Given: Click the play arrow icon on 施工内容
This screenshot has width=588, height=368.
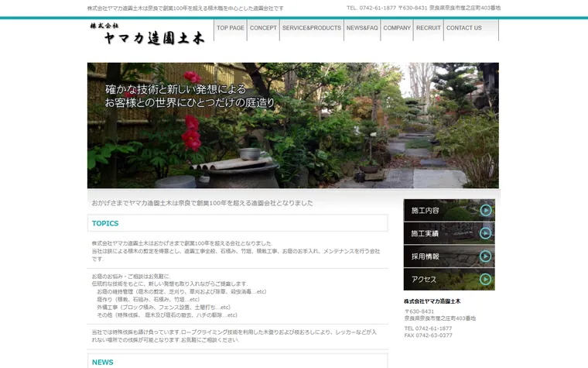Looking at the screenshot, I should point(486,210).
